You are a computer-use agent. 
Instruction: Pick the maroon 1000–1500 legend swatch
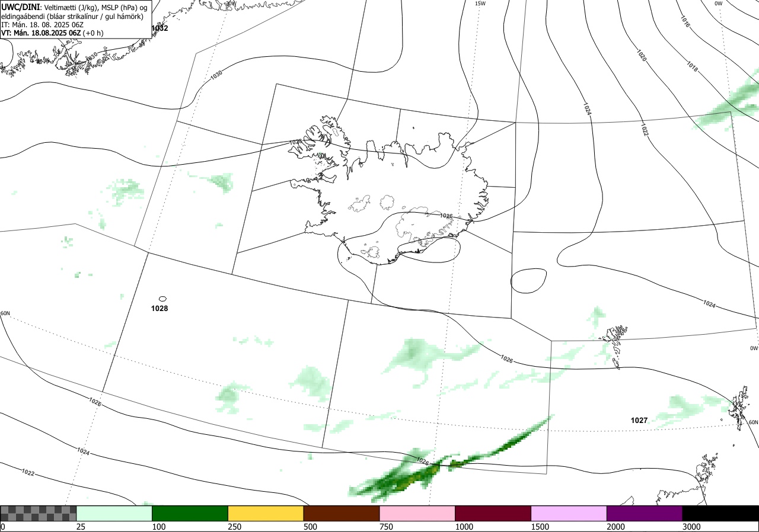click(493, 513)
